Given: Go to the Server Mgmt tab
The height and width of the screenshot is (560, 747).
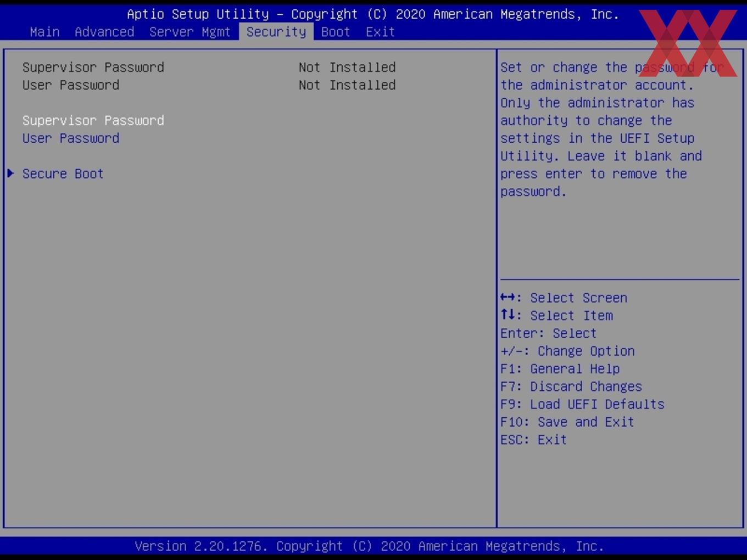Looking at the screenshot, I should pyautogui.click(x=190, y=32).
